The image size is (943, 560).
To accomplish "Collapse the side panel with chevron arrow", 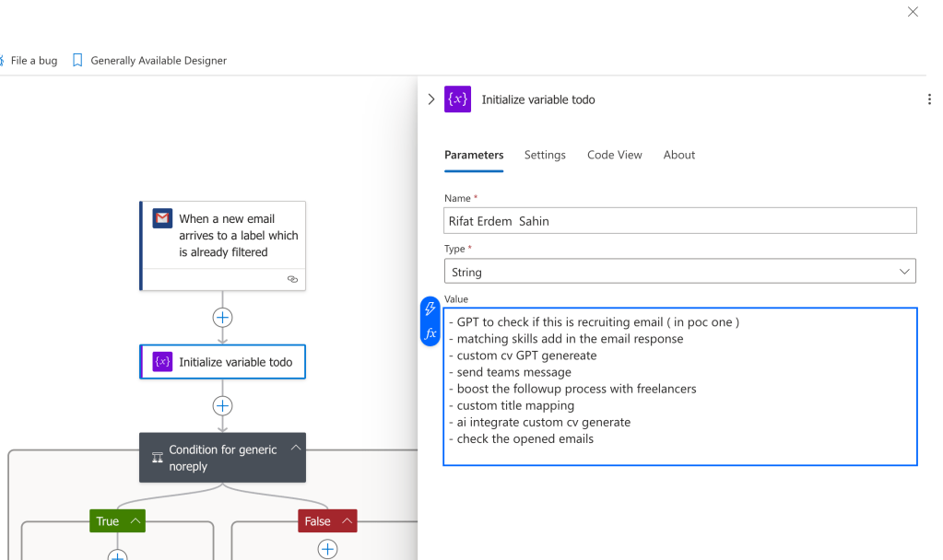I will tap(430, 99).
